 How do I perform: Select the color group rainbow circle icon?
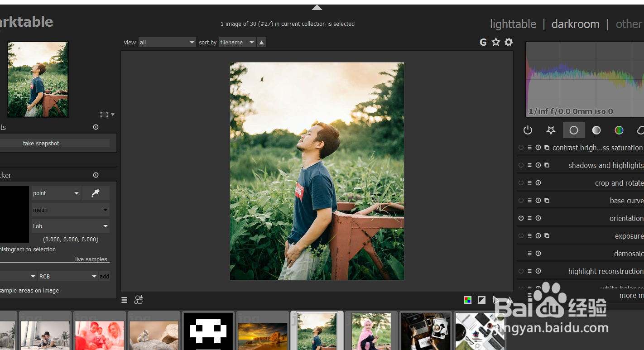pyautogui.click(x=619, y=130)
